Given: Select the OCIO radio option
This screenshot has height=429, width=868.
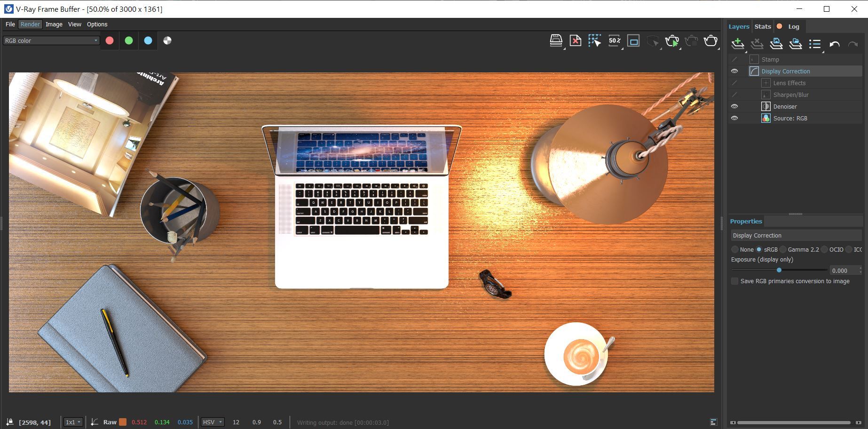Looking at the screenshot, I should point(824,249).
